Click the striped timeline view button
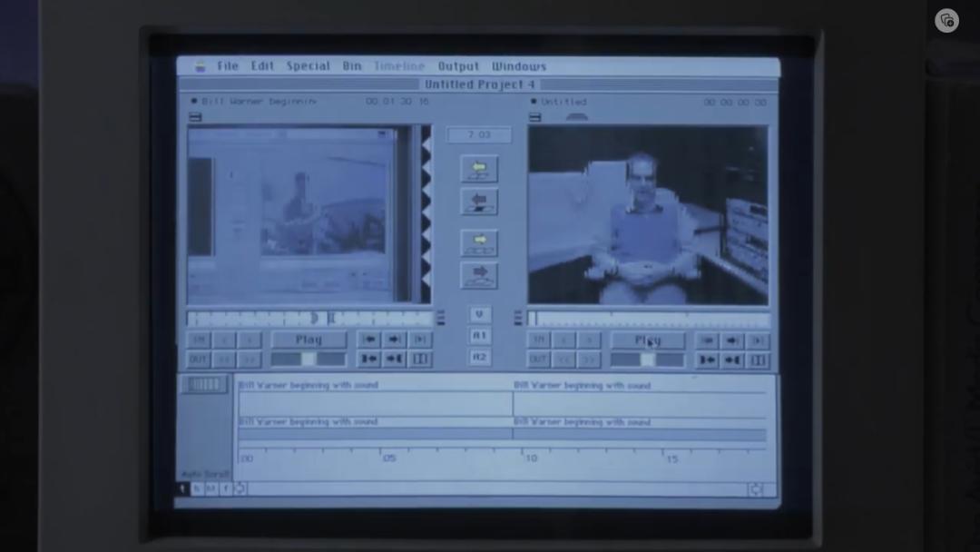This screenshot has height=552, width=980. pyautogui.click(x=204, y=384)
